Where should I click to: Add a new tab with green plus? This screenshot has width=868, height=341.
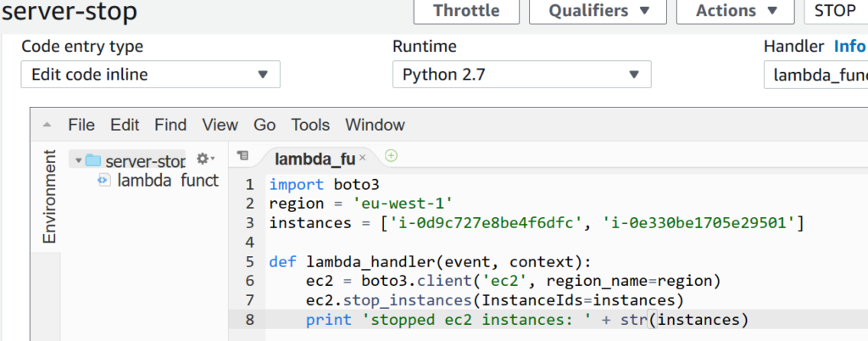[391, 156]
